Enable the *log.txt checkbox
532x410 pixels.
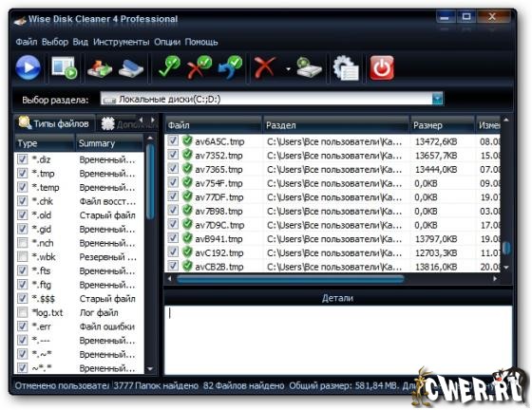(23, 312)
